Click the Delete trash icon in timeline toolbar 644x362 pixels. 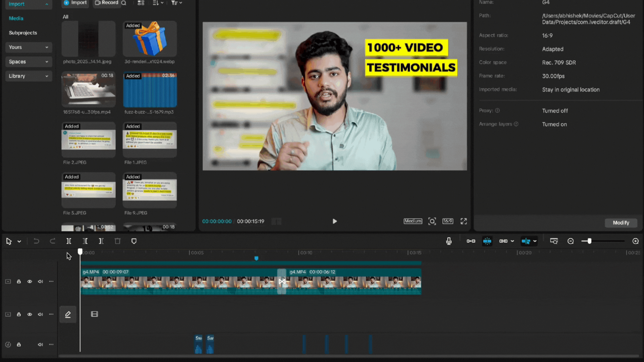117,241
